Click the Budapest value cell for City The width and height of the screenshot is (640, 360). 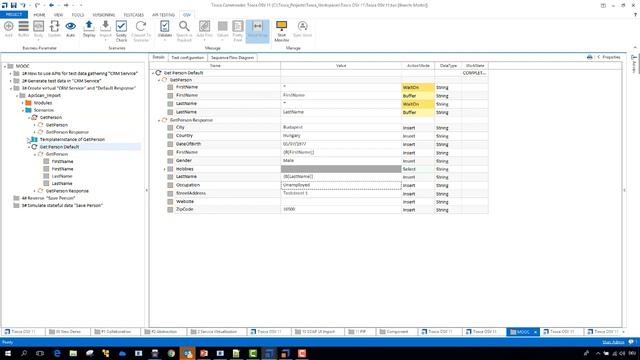[x=341, y=127]
